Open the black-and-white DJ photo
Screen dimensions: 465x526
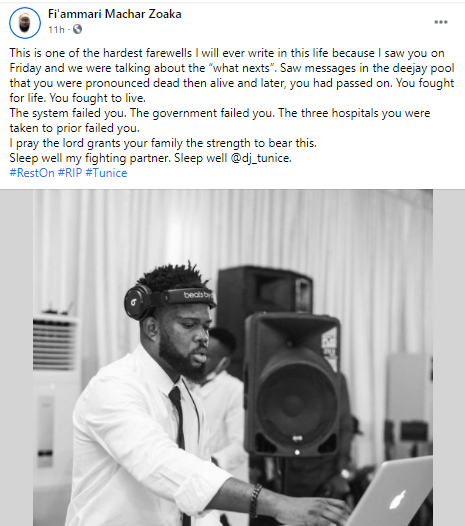[x=232, y=358]
